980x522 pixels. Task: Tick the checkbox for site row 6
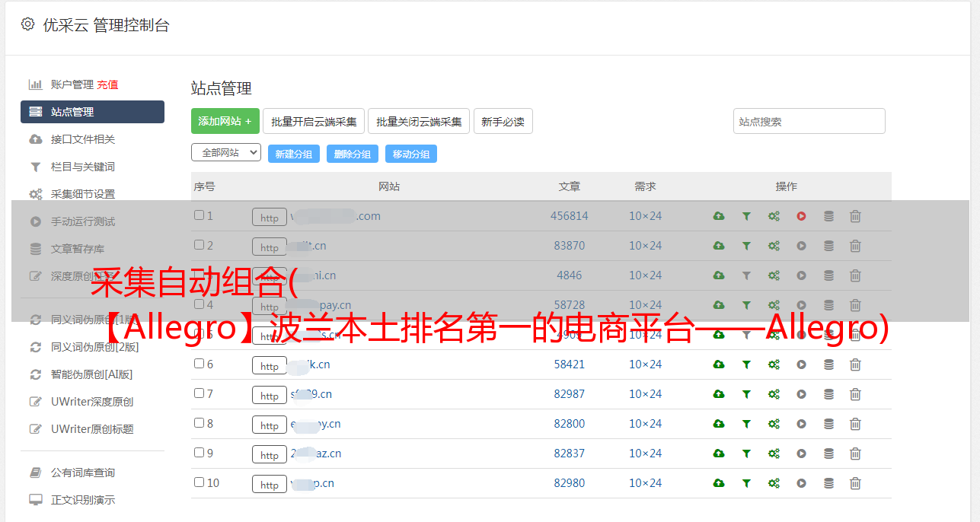click(x=199, y=364)
